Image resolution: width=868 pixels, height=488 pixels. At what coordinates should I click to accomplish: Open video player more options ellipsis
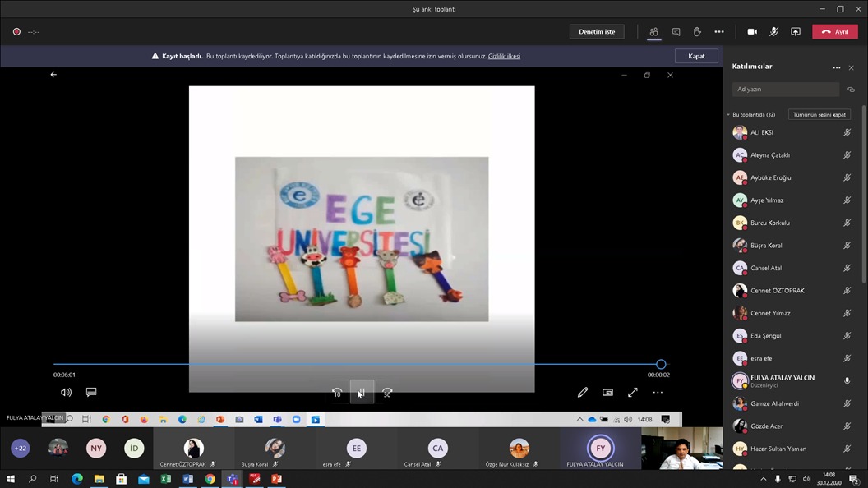coord(658,392)
